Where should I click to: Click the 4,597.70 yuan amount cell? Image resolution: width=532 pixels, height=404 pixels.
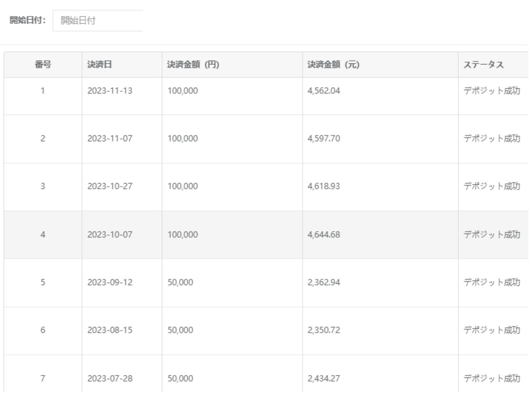pyautogui.click(x=324, y=138)
